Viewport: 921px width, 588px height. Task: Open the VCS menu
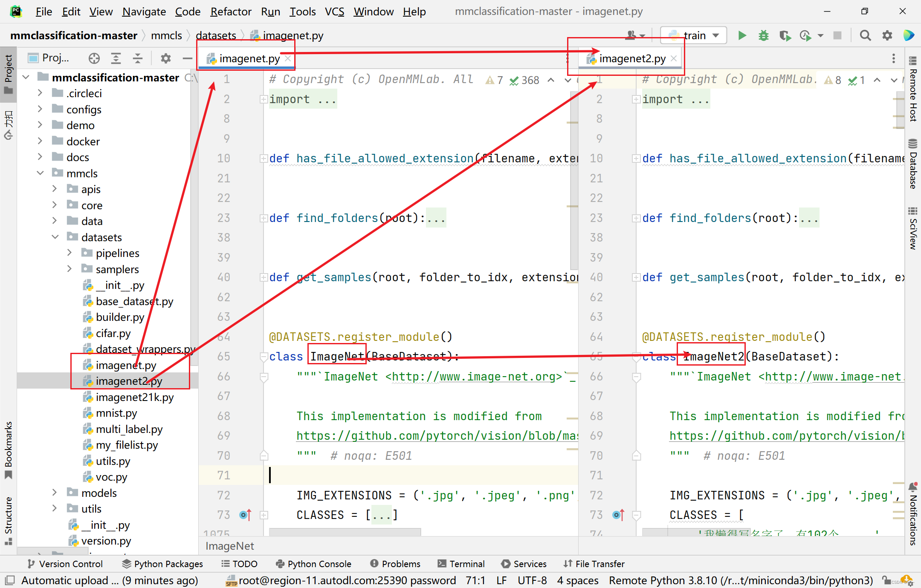[x=334, y=12]
